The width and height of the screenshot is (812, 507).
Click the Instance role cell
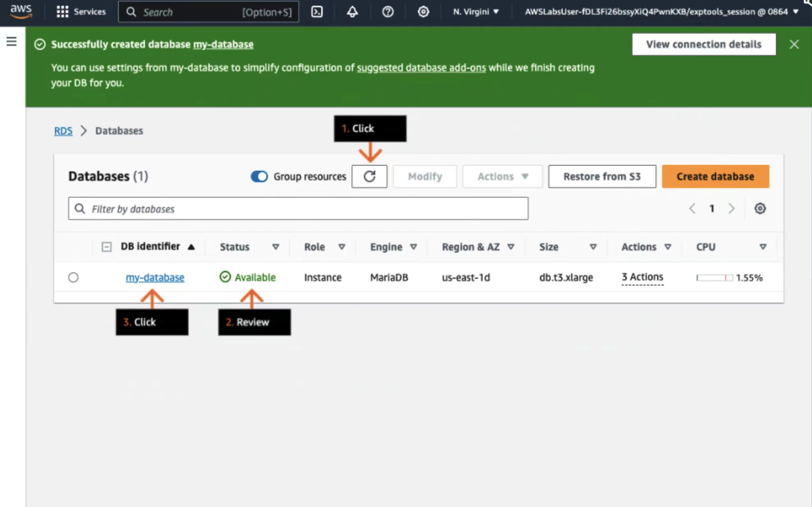point(323,277)
